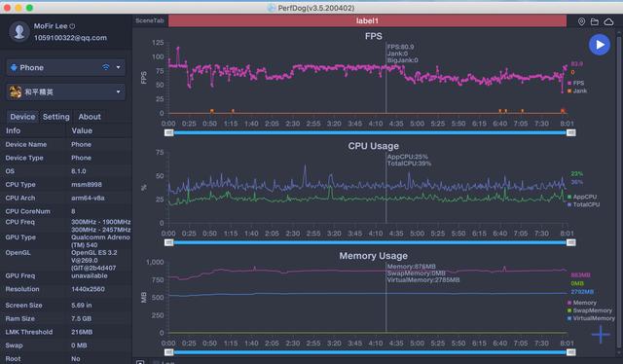Viewport: 623px width, 364px height.
Task: Select the CPU Type value msm8998
Action: pos(87,184)
